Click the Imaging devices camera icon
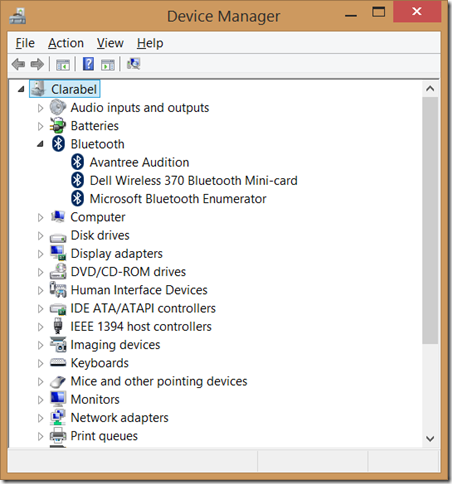 point(58,344)
